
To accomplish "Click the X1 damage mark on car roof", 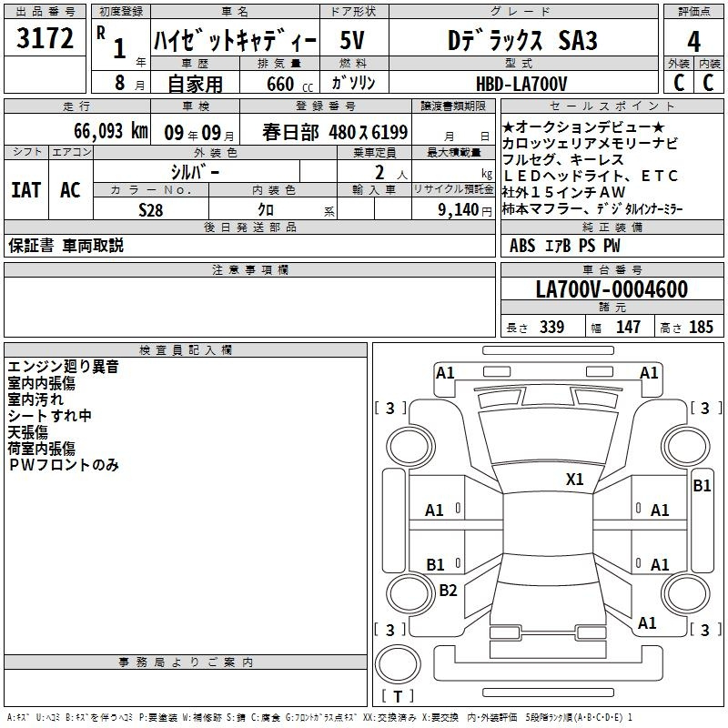I will point(574,479).
